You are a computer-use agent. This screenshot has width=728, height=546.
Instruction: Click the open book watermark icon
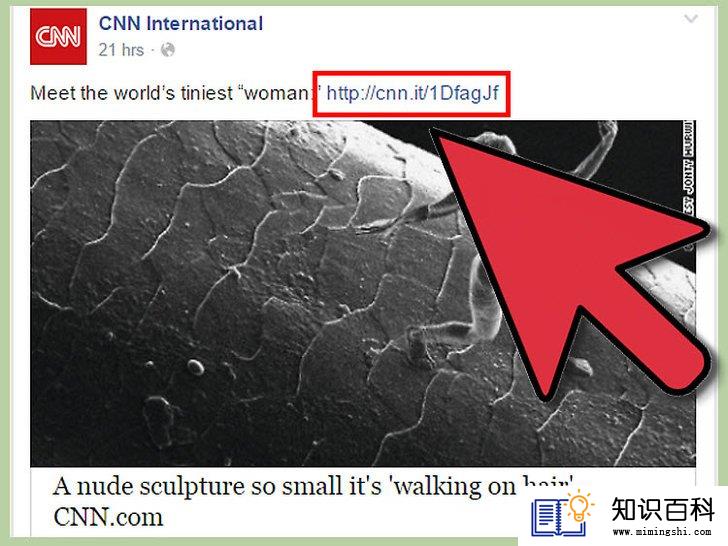[x=557, y=517]
